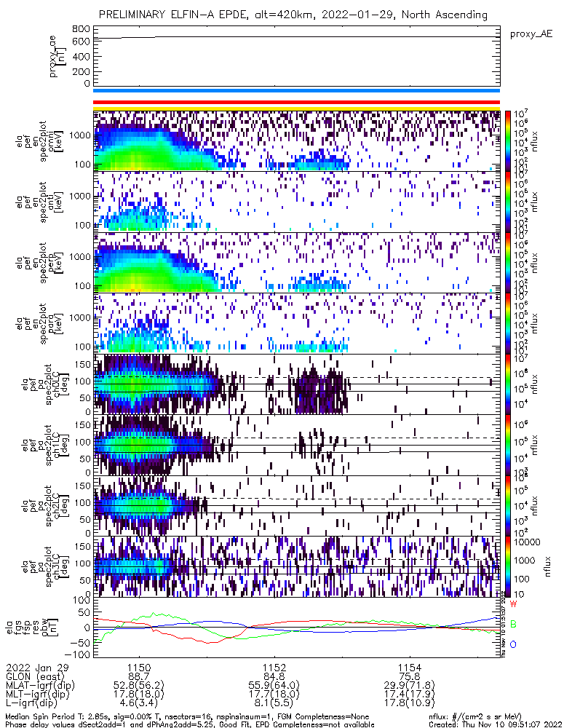
Task: Click the 'L-igrf(dip)' row label
Action: (x=32, y=703)
